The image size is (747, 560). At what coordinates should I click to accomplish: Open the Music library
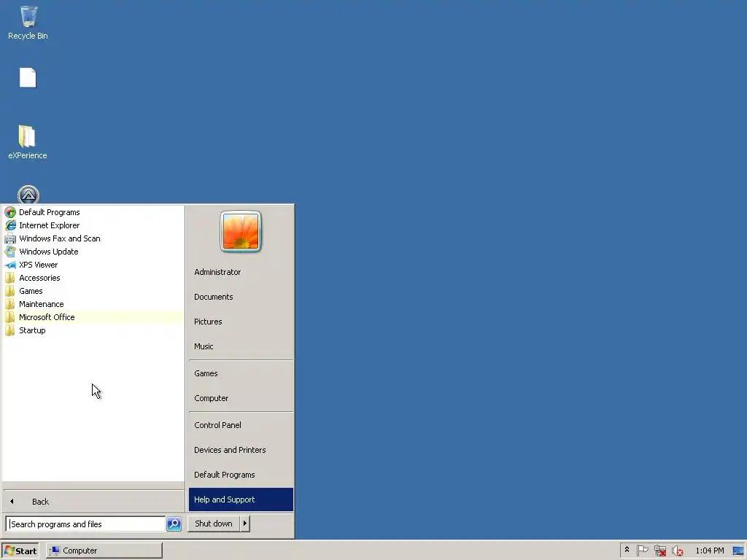[x=241, y=346]
